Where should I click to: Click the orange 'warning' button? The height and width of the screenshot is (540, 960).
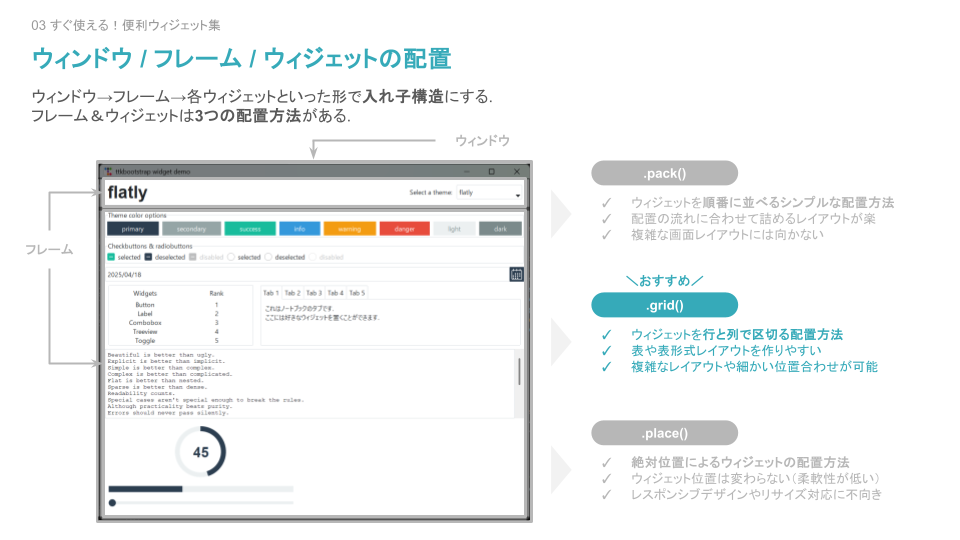[x=349, y=228]
